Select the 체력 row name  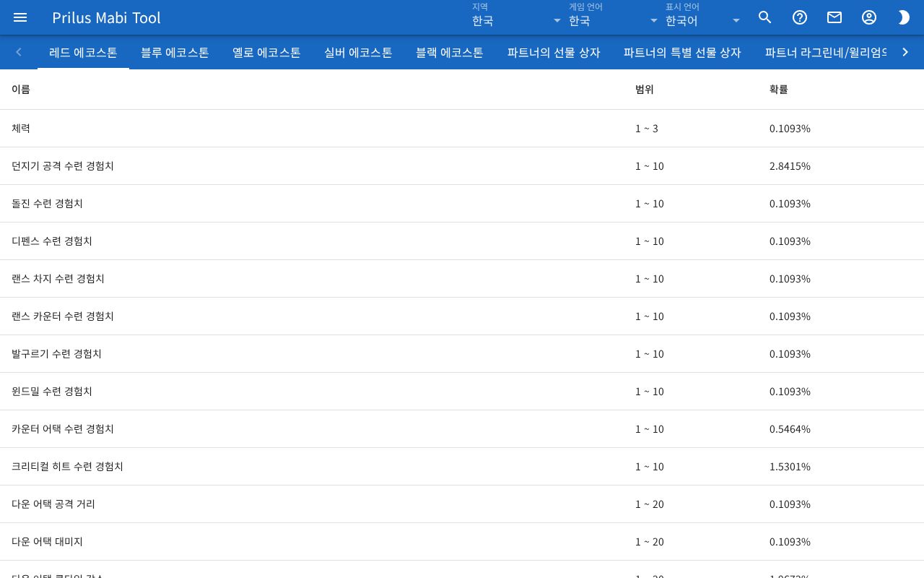[21, 129]
